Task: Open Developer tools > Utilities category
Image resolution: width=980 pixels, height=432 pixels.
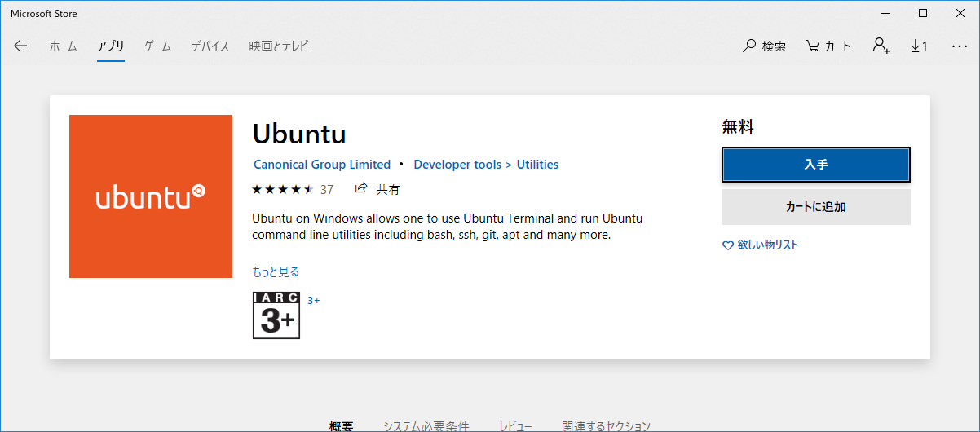Action: pos(486,165)
